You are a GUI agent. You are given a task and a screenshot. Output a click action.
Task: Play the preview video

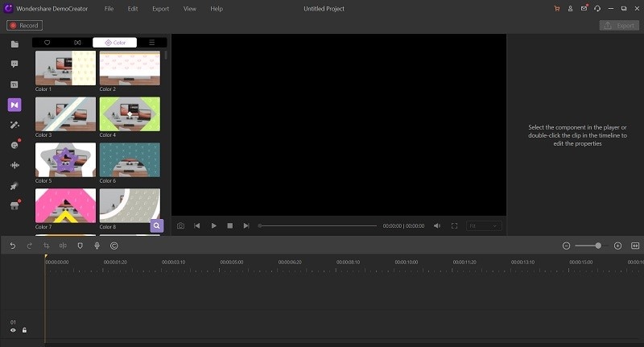pyautogui.click(x=213, y=226)
